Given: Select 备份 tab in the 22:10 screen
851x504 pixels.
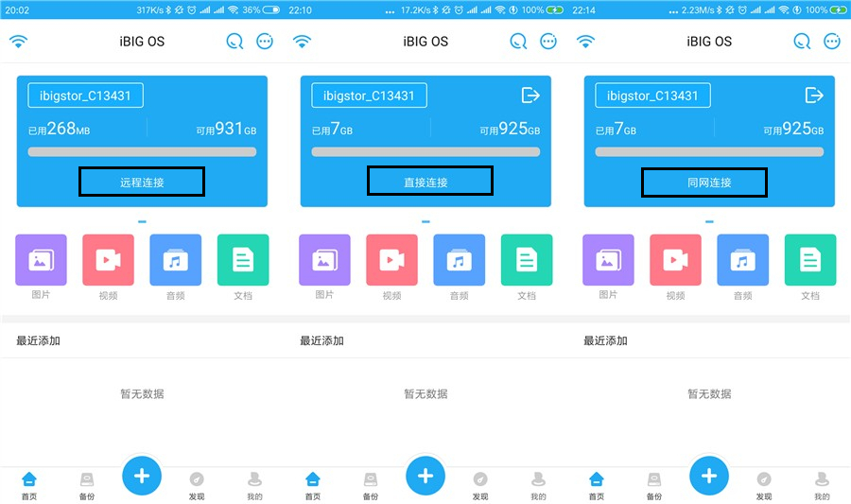Looking at the screenshot, I should pyautogui.click(x=371, y=485).
